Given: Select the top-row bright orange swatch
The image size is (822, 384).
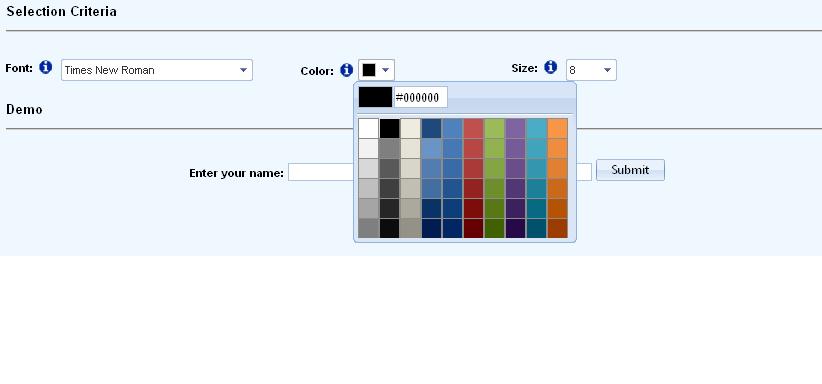Looking at the screenshot, I should point(557,129).
